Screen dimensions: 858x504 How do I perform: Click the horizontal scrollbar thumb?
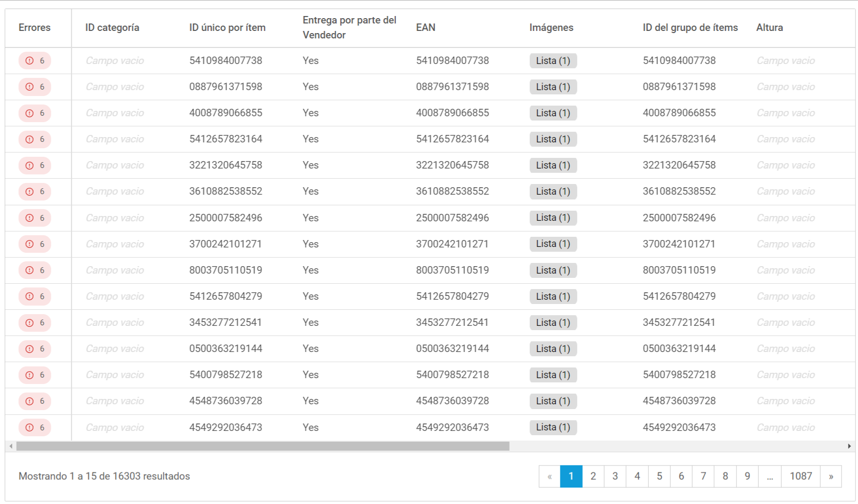(x=263, y=446)
